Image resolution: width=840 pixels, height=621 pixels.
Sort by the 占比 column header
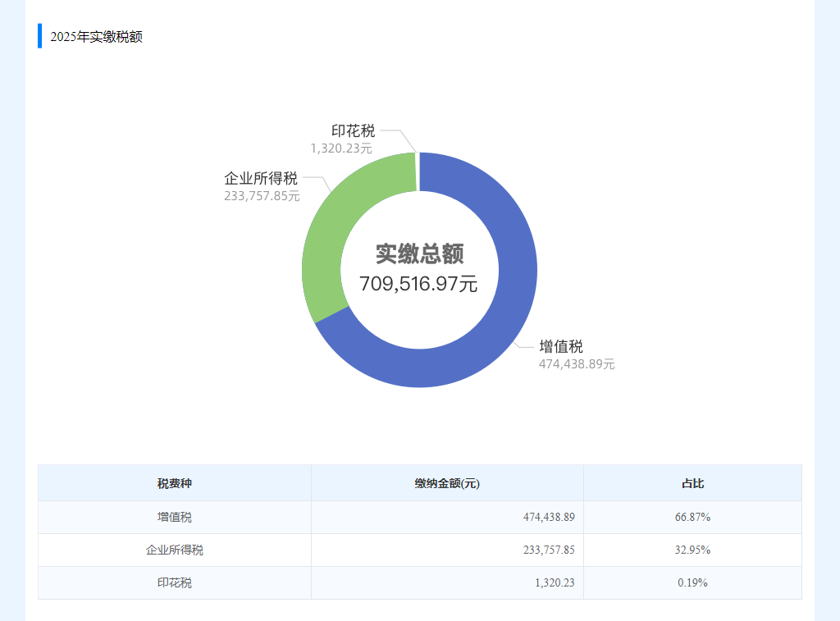pyautogui.click(x=692, y=483)
